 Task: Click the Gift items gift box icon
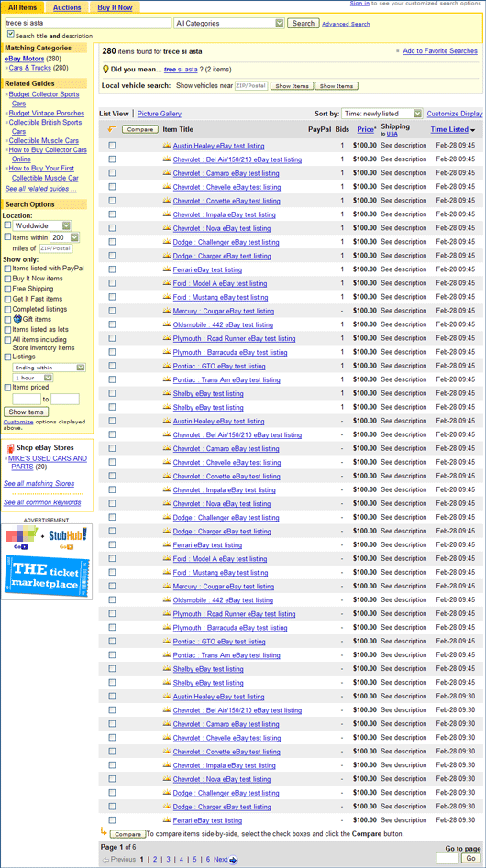pos(17,319)
